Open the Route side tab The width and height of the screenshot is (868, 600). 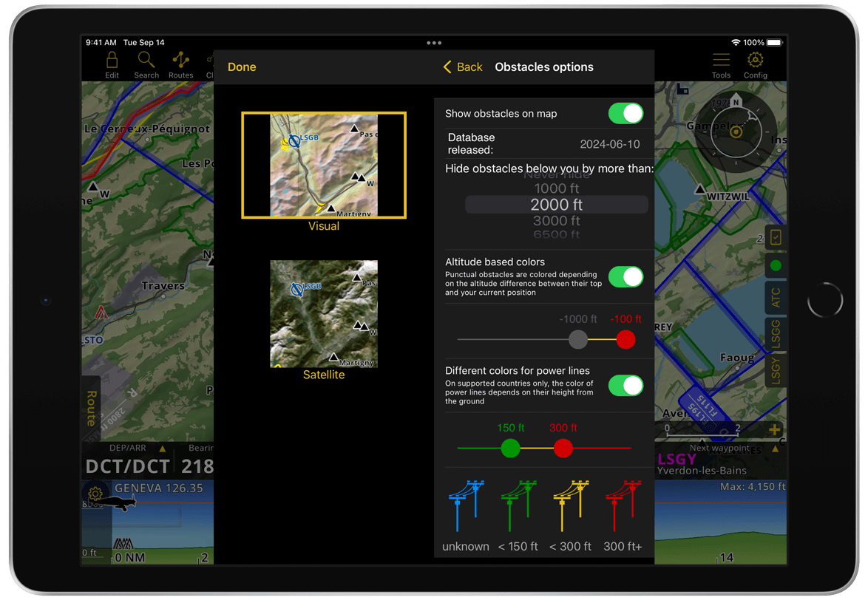pos(91,408)
